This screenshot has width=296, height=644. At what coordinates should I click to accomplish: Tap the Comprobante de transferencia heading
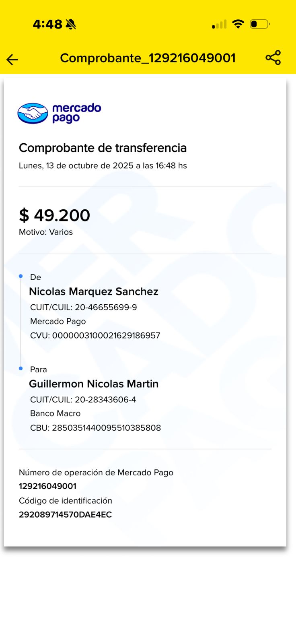(x=103, y=148)
